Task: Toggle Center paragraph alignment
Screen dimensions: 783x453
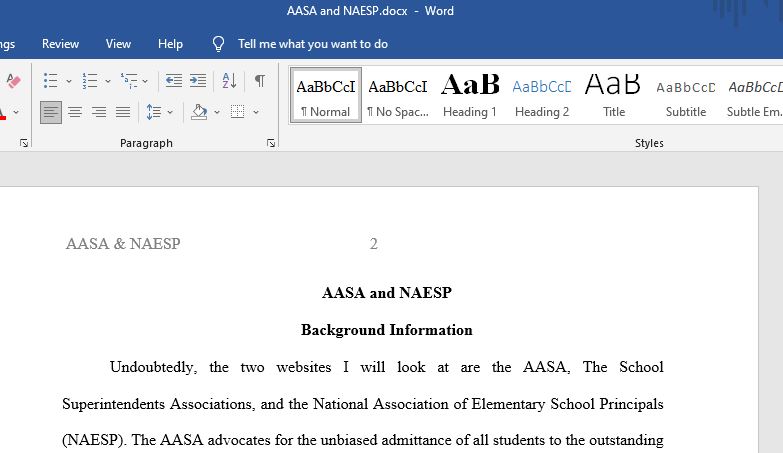Action: 75,112
